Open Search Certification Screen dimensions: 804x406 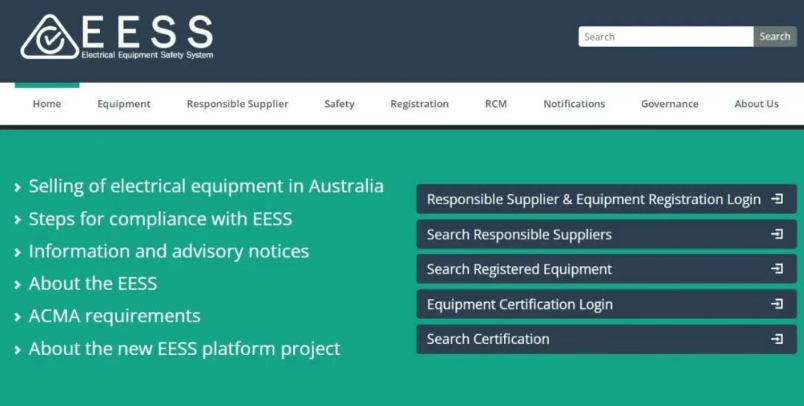607,339
